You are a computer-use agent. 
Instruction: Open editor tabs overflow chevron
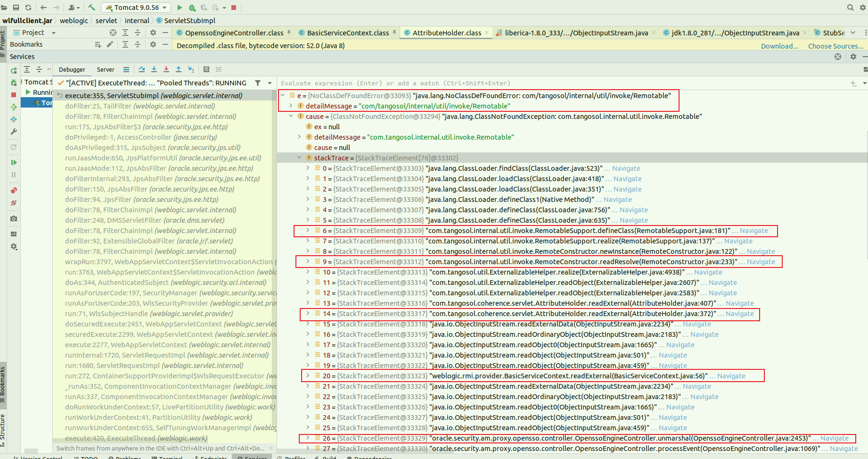point(853,33)
